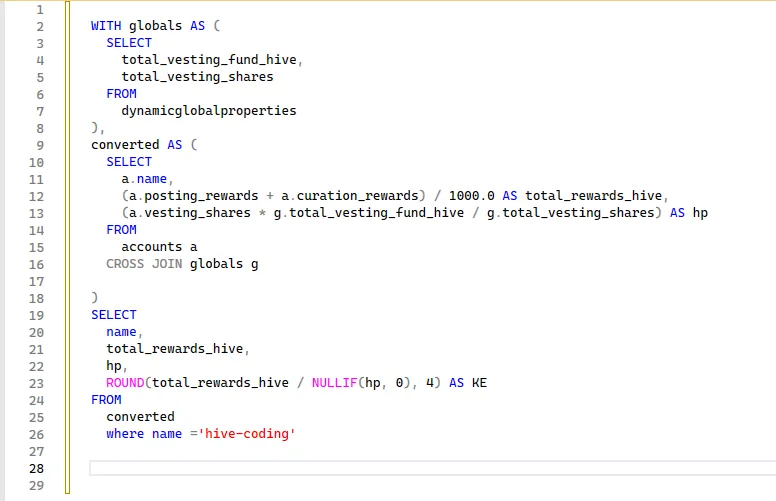Click 'converted' CTE name on line 9
Screen dimensions: 776x501
[125, 145]
